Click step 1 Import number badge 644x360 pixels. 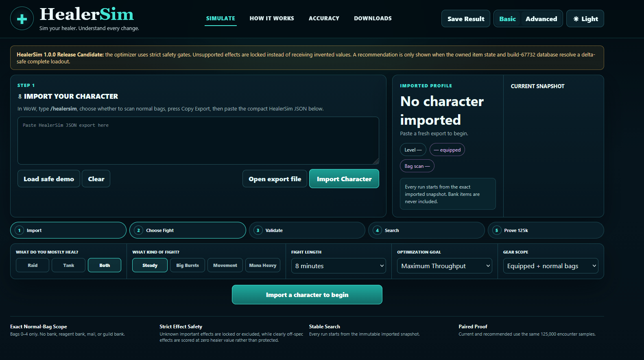[x=19, y=230]
